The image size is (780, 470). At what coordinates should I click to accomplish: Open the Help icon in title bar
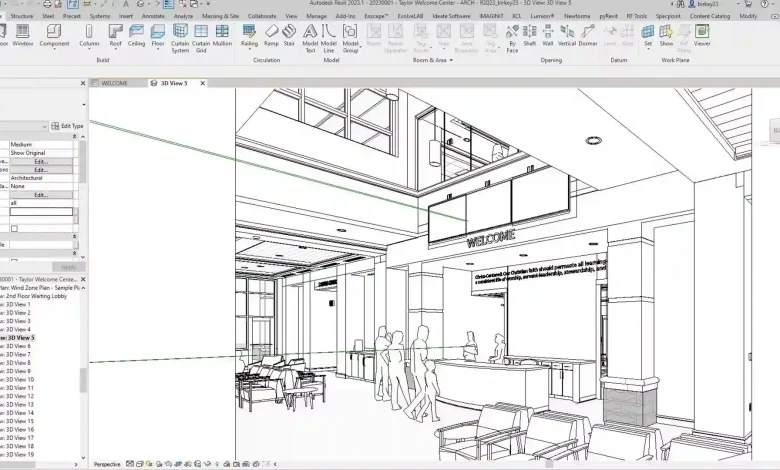tap(765, 4)
